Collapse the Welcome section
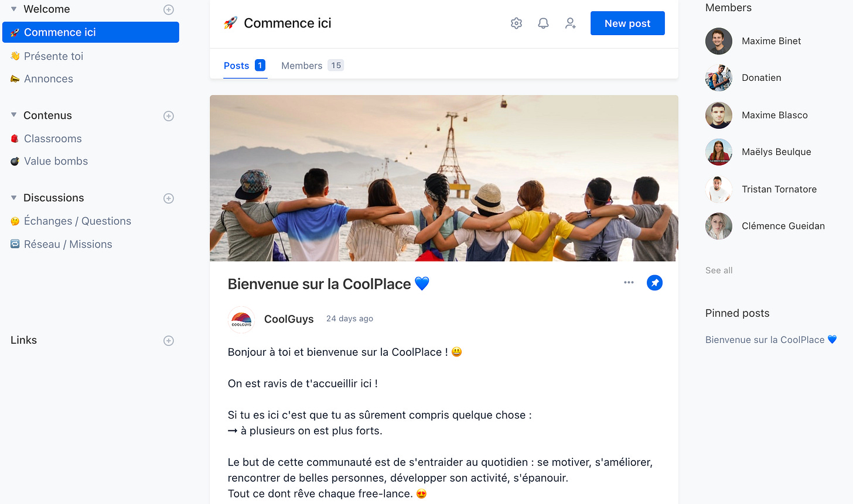Image resolution: width=853 pixels, height=504 pixels. point(14,9)
